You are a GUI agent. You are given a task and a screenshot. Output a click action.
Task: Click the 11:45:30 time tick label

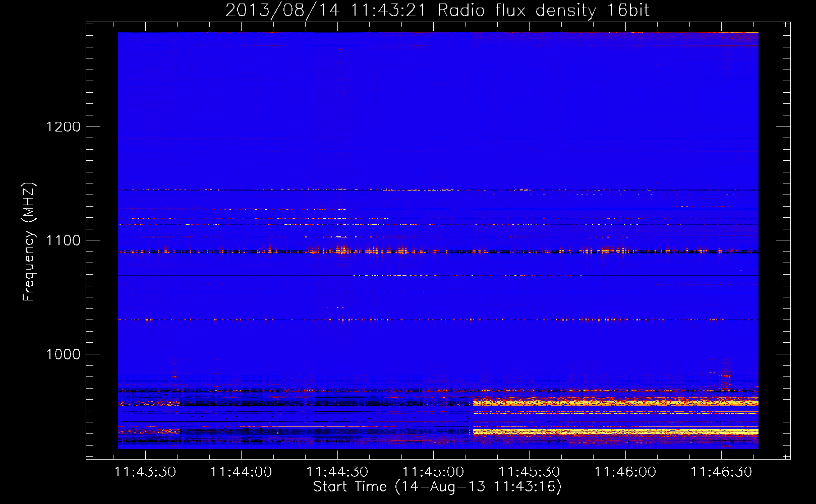[x=529, y=472]
